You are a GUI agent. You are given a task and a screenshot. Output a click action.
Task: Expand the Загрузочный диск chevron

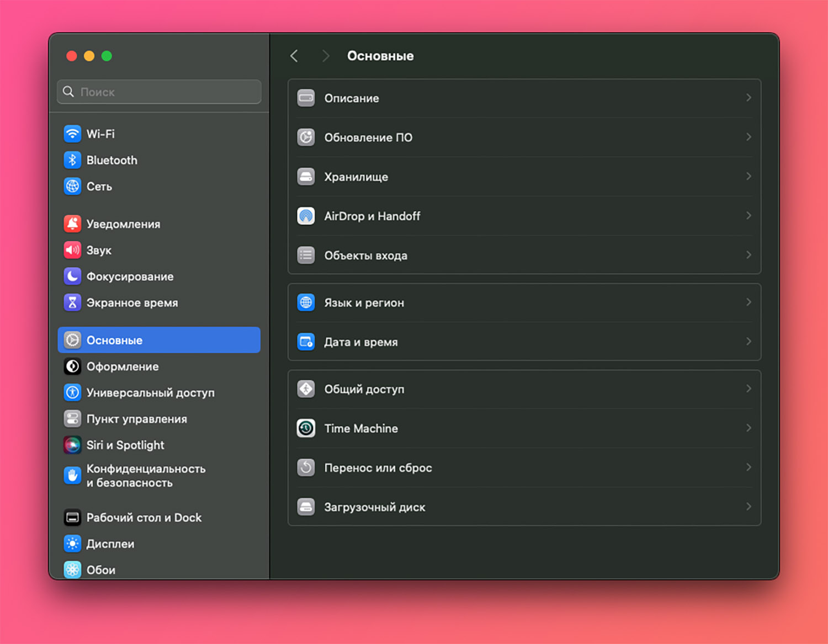[x=749, y=507]
